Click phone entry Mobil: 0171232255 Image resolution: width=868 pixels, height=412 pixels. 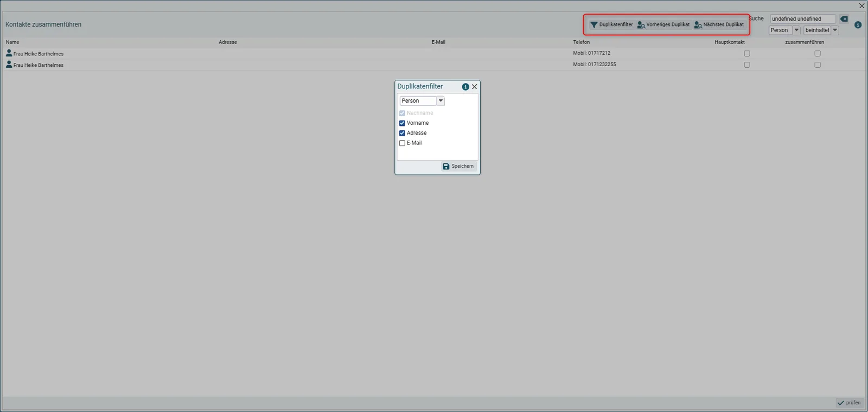click(595, 65)
